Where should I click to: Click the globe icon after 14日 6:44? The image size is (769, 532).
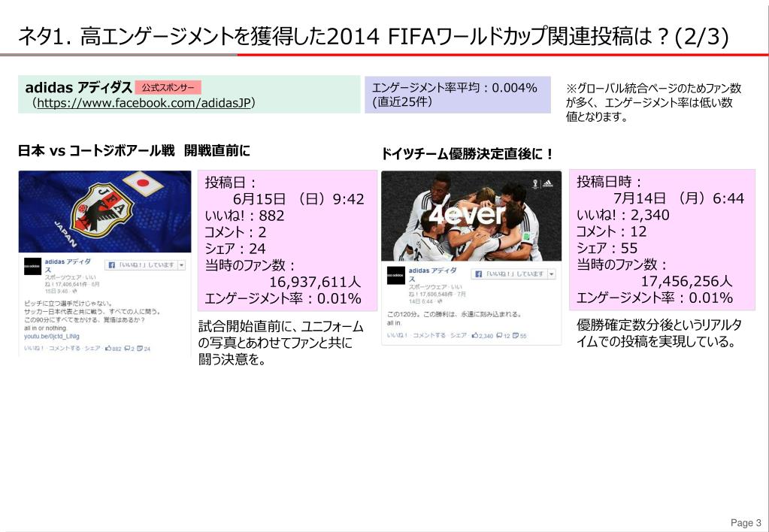click(440, 301)
